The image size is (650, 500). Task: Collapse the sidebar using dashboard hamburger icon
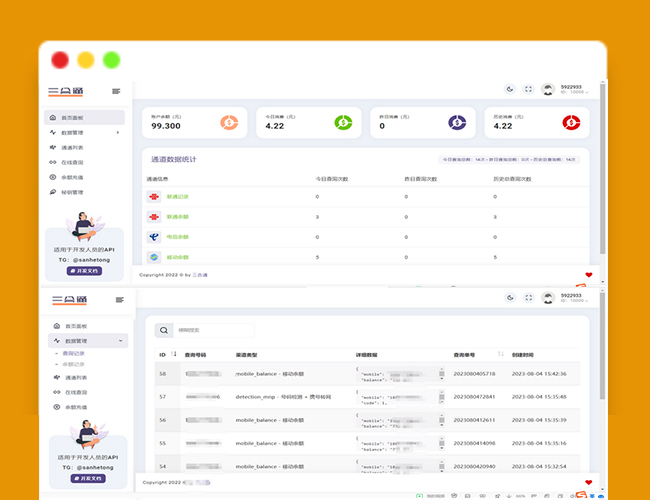[117, 91]
